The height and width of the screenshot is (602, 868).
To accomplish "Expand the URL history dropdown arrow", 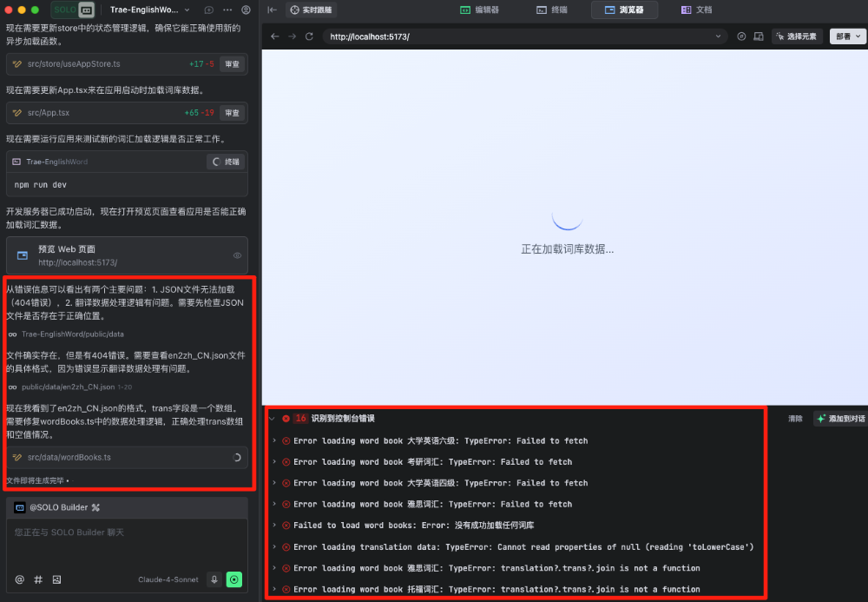I will pyautogui.click(x=718, y=36).
